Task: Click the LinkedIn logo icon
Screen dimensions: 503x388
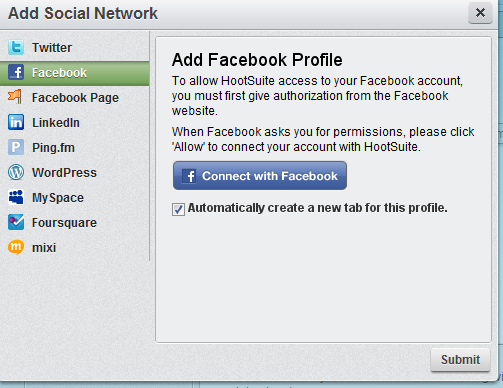Action: pyautogui.click(x=16, y=122)
